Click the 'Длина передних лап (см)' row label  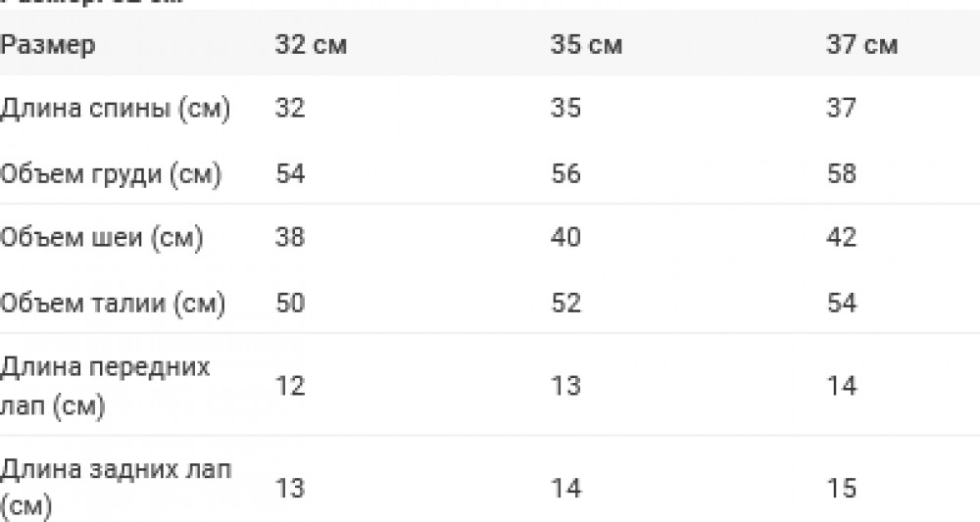click(x=105, y=386)
